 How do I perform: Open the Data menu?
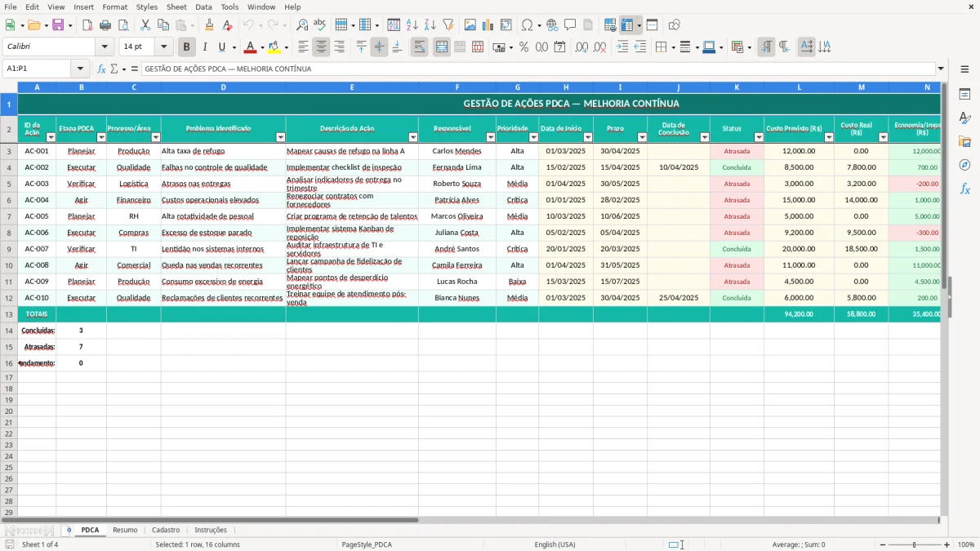point(203,7)
